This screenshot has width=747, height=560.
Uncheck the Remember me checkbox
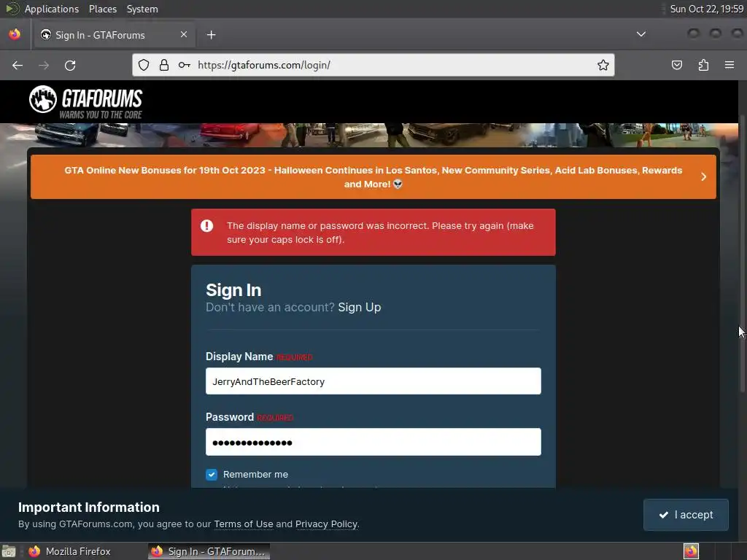(212, 474)
